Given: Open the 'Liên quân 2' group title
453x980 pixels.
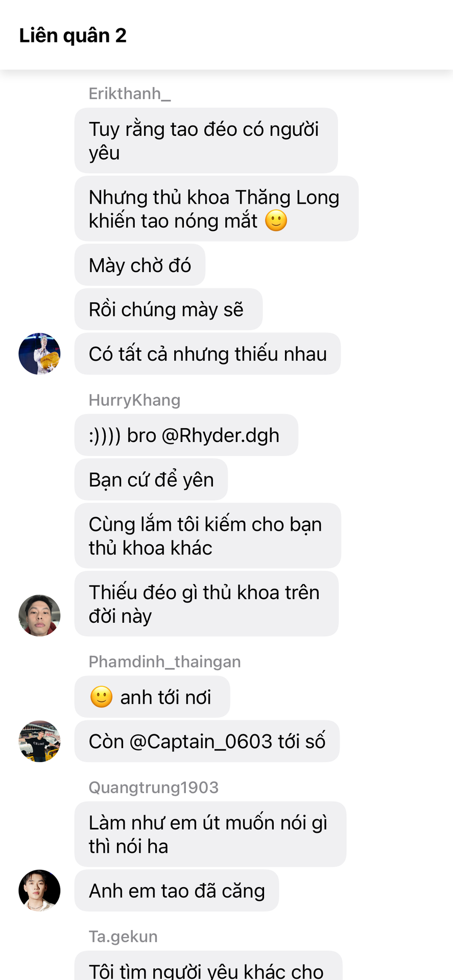Looking at the screenshot, I should point(73,35).
